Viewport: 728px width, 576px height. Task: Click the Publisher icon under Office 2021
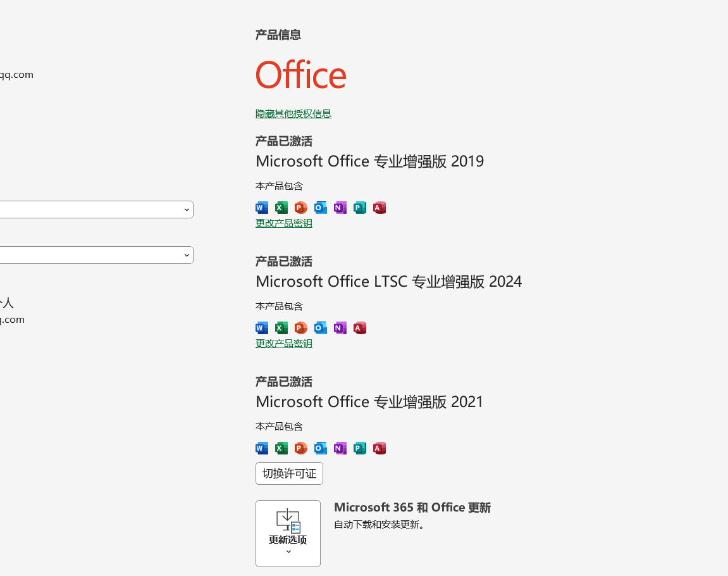pos(360,448)
